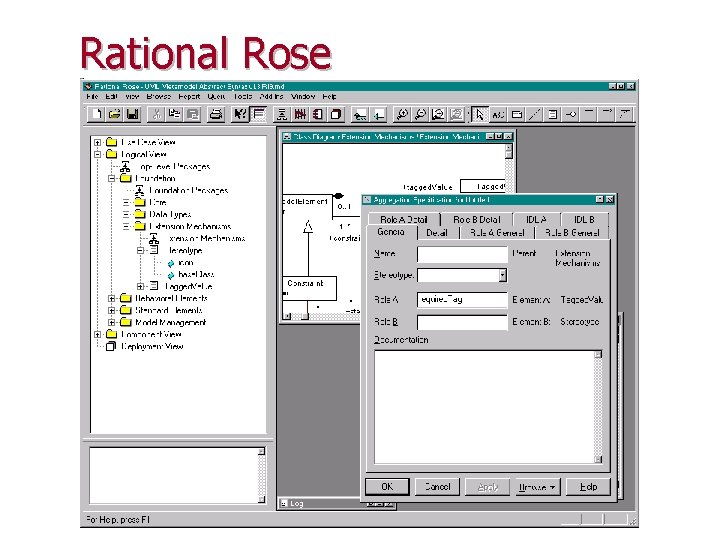The image size is (720, 540).
Task: Toggle the View Documentation toolbar icon
Action: pyautogui.click(x=259, y=114)
